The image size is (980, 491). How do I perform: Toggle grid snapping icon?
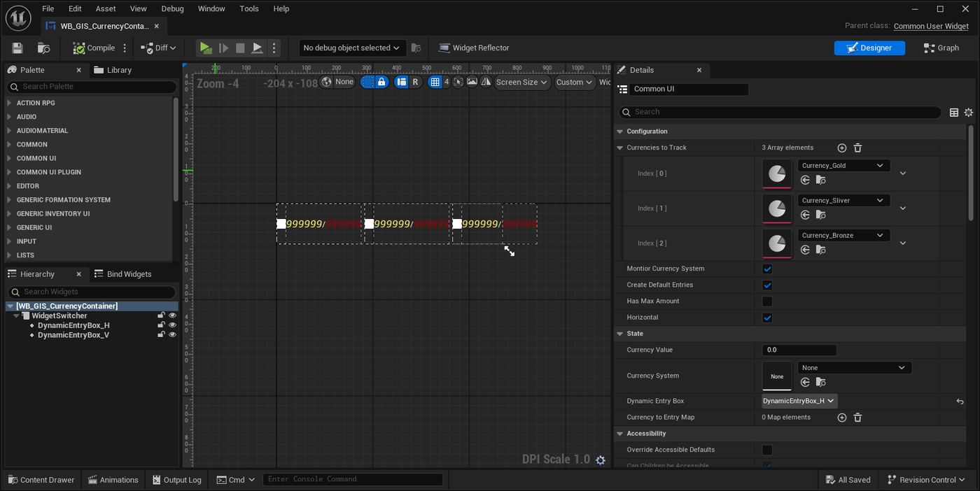coord(435,82)
